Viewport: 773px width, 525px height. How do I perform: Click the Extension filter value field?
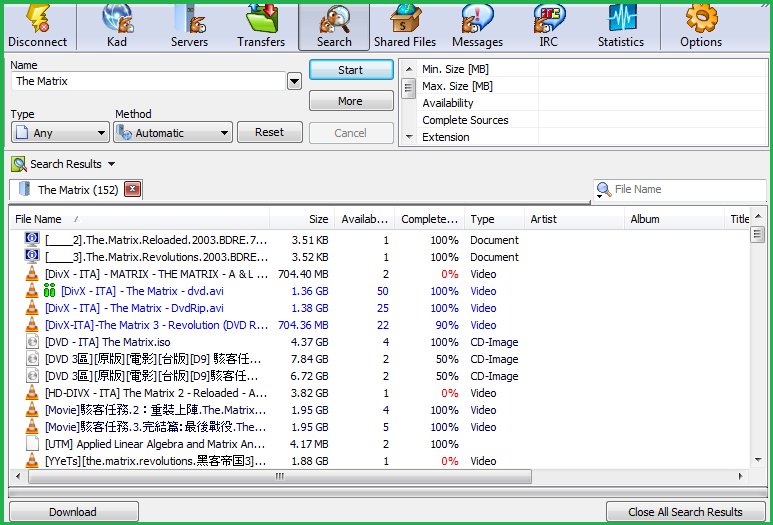click(x=652, y=137)
